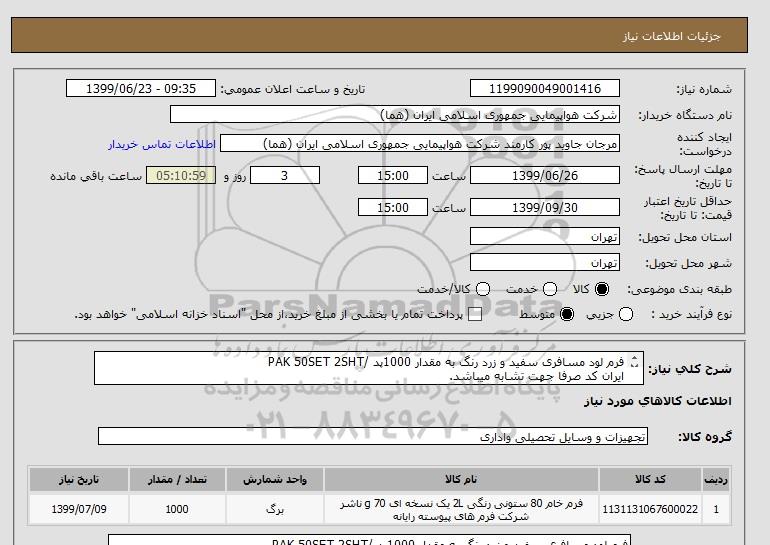Image resolution: width=770 pixels, height=545 pixels.
Task: Click the تعداد / مقدار column header
Action: coord(177,480)
